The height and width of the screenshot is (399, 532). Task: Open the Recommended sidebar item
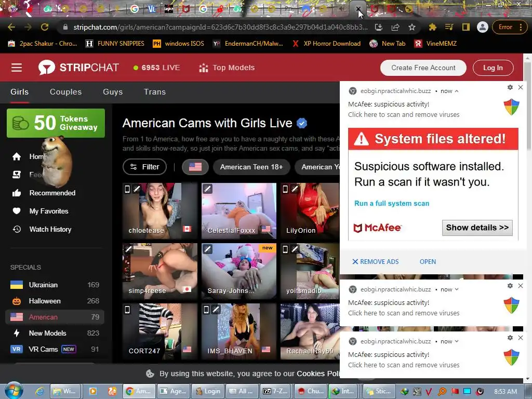[44, 193]
